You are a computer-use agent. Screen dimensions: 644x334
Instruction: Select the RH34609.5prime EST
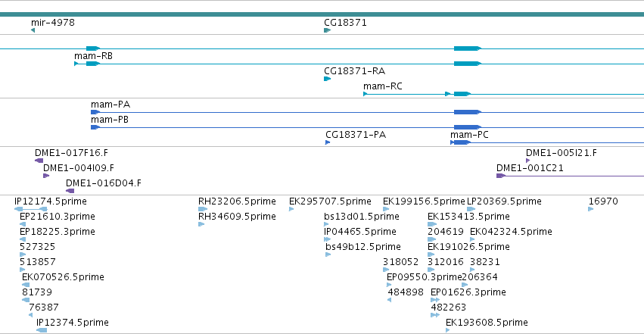201,224
